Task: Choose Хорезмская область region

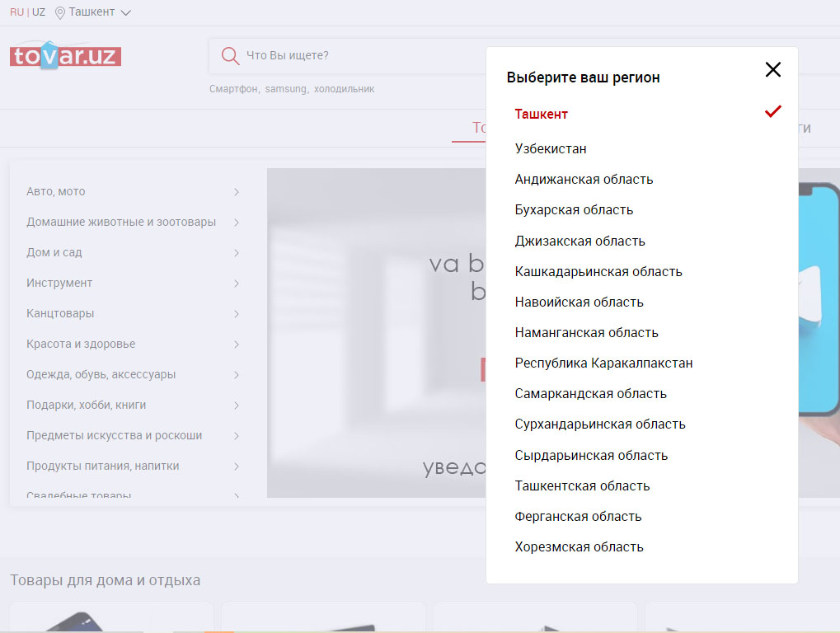Action: click(x=579, y=547)
